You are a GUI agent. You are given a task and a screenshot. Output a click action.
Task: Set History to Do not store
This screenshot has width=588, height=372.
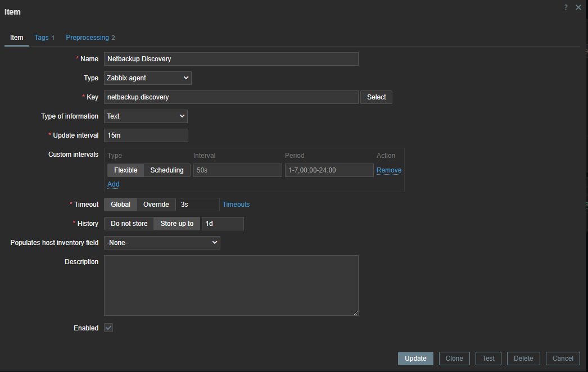coord(128,223)
